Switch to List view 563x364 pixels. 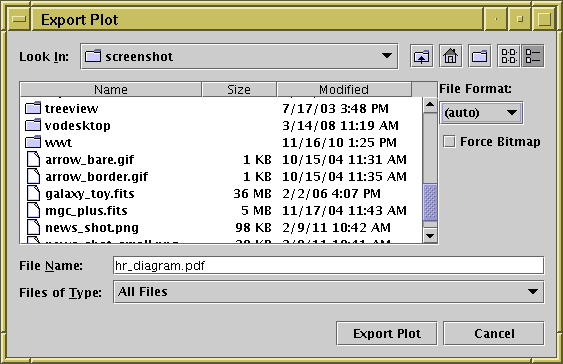coord(509,56)
